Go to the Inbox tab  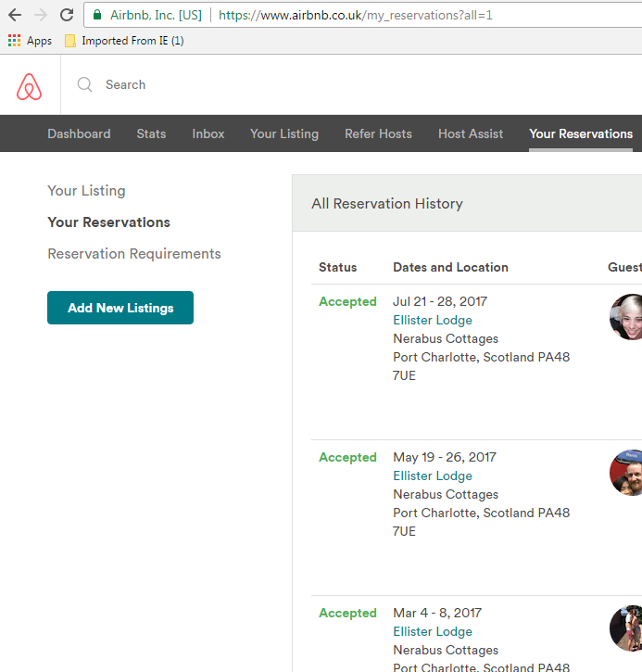208,133
